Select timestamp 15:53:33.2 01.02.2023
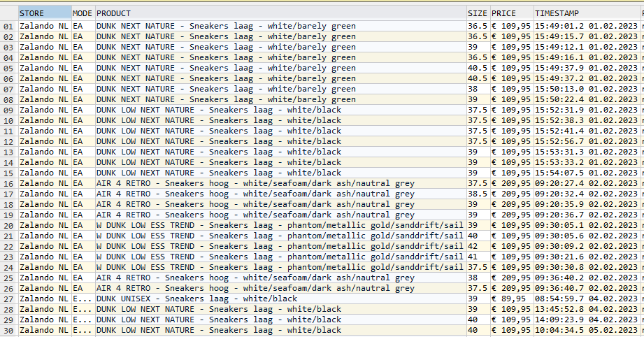644x337 pixels. click(587, 162)
